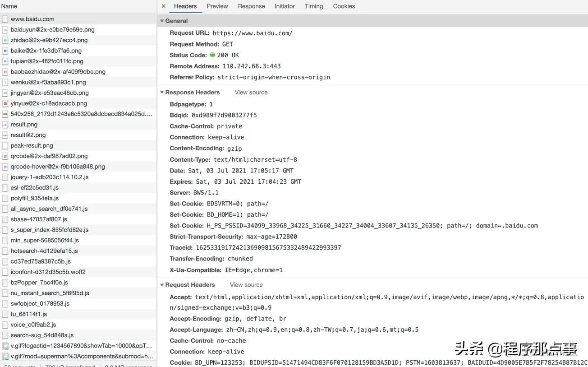Switch to the Preview tab
The width and height of the screenshot is (588, 367).
pyautogui.click(x=217, y=6)
